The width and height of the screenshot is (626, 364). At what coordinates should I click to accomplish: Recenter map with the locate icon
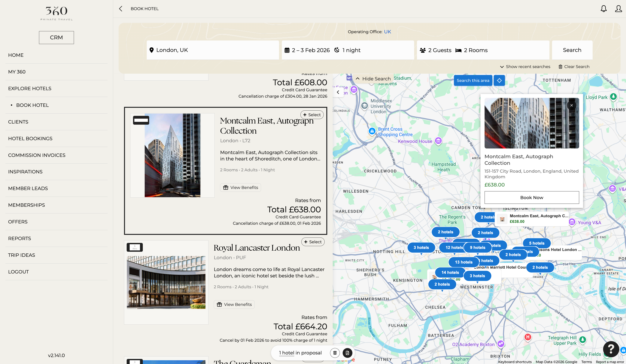499,80
